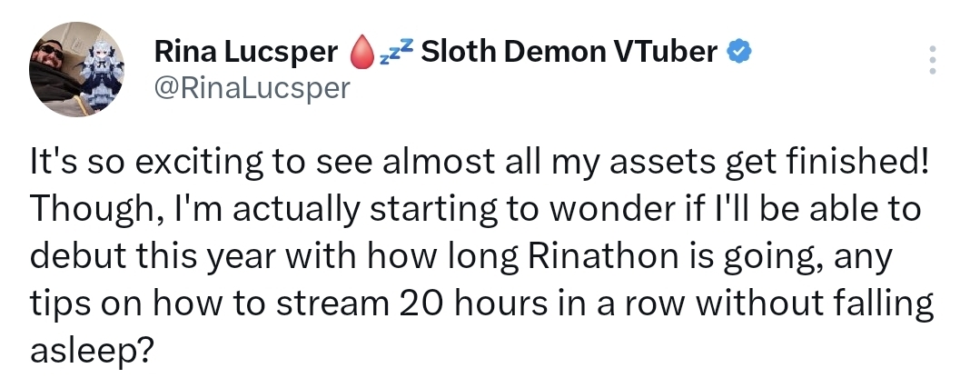Open the @RinaLucsper handle link
Image resolution: width=980 pixels, height=388 pixels.
(252, 89)
